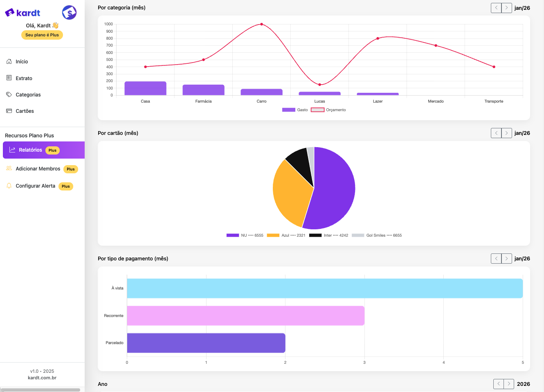544x392 pixels.
Task: Click the Início home icon
Action: point(9,61)
